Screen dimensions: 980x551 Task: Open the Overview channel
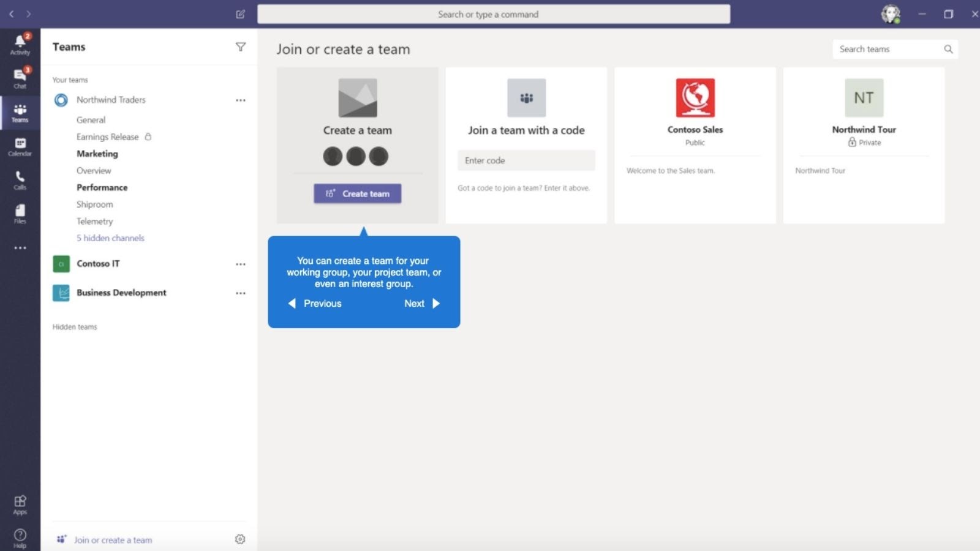click(x=94, y=171)
